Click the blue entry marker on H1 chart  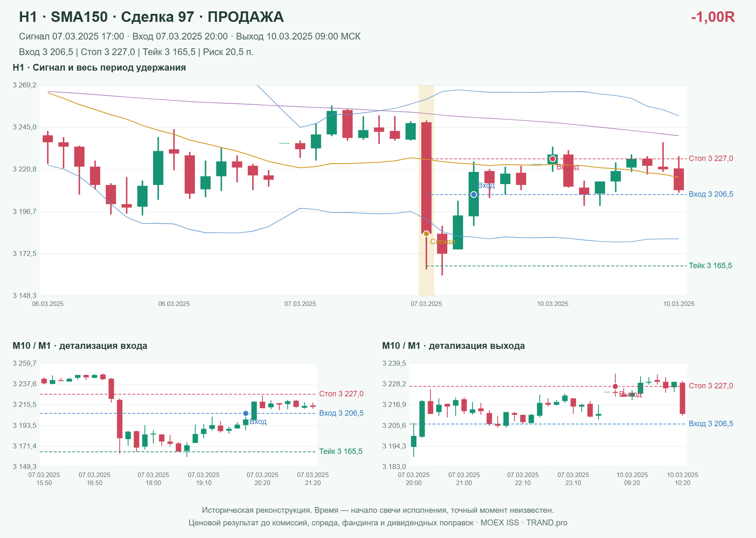click(473, 195)
